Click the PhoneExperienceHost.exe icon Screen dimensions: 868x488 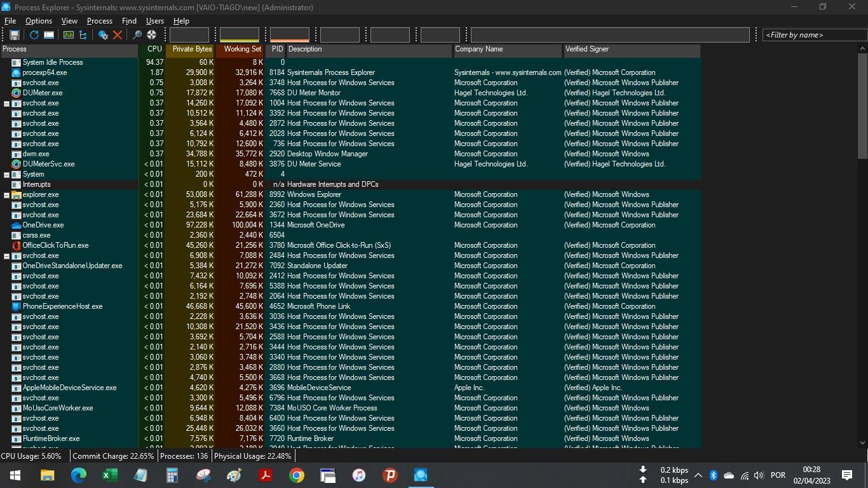tap(17, 306)
